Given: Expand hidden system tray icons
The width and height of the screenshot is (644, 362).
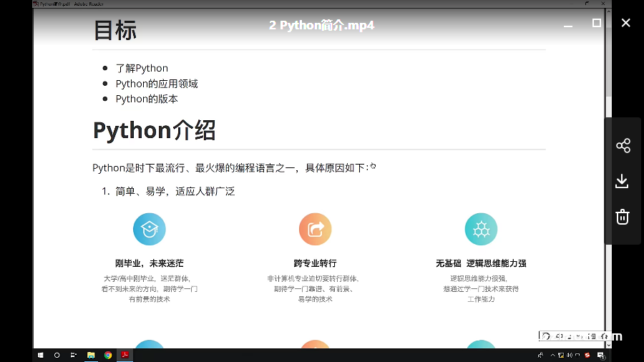Looking at the screenshot, I should click(553, 355).
